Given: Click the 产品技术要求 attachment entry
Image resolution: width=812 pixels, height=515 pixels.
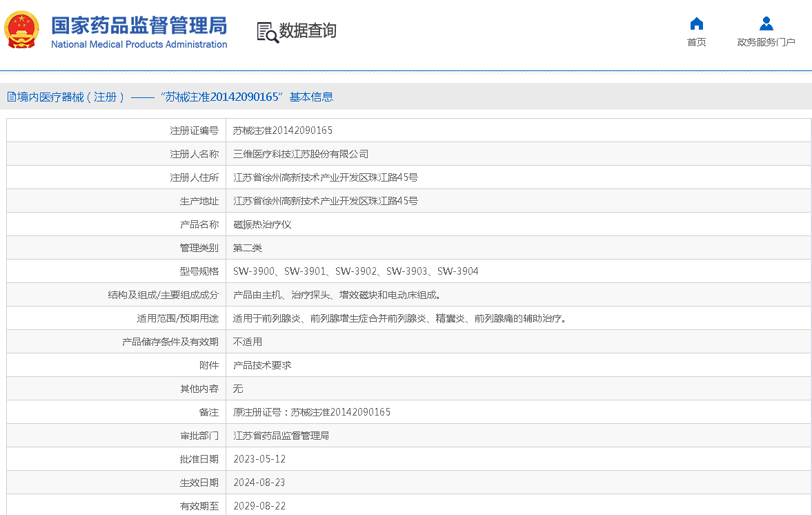Looking at the screenshot, I should click(262, 365).
